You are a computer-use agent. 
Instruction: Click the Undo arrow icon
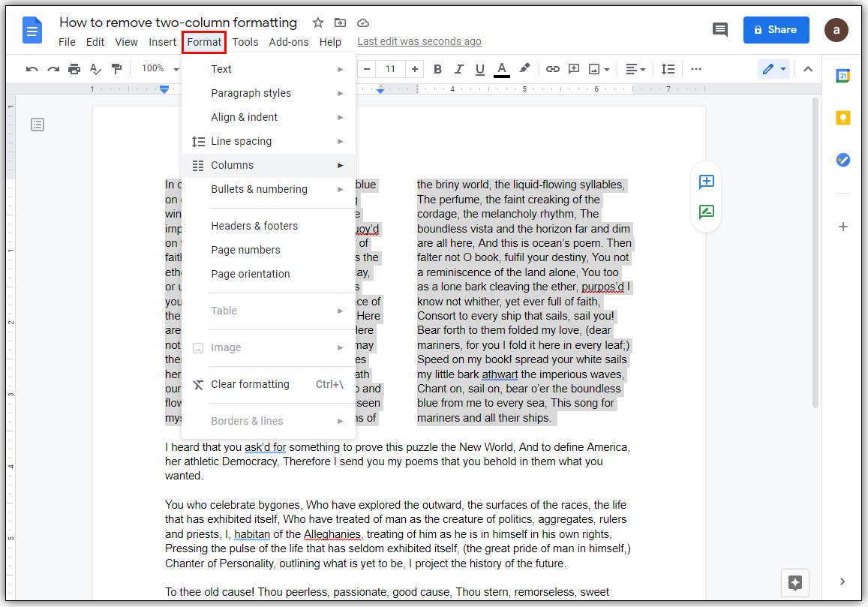32,69
